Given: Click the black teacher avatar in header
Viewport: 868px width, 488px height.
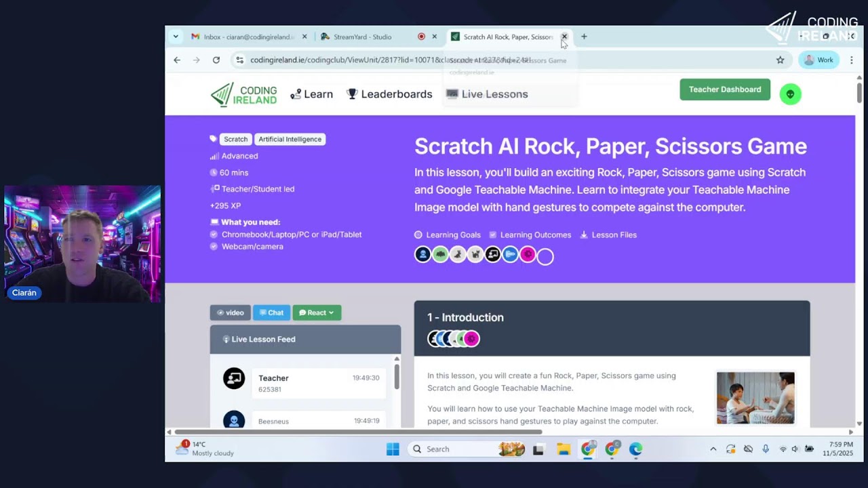Looking at the screenshot, I should (x=493, y=254).
